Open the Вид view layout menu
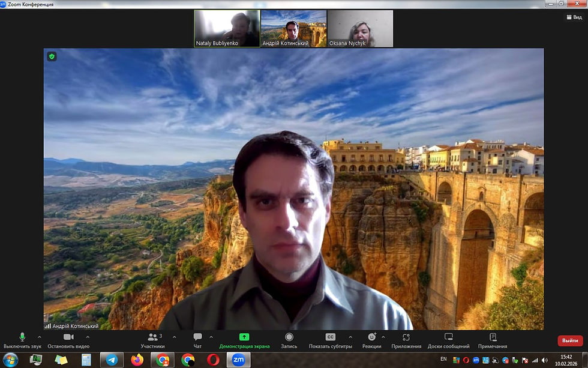The width and height of the screenshot is (588, 368). [x=574, y=17]
